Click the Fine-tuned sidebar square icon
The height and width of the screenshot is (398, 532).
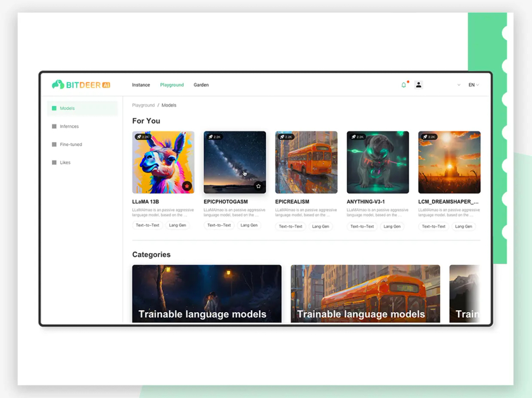pos(54,144)
